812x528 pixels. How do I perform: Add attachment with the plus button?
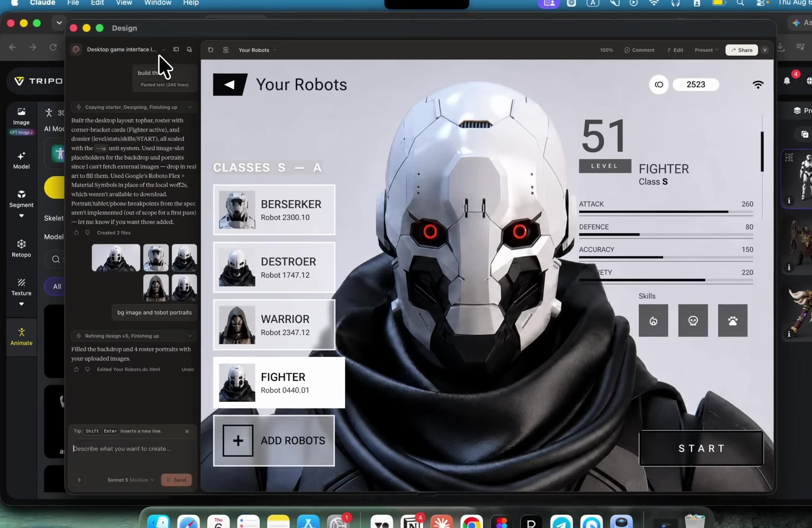(79, 480)
